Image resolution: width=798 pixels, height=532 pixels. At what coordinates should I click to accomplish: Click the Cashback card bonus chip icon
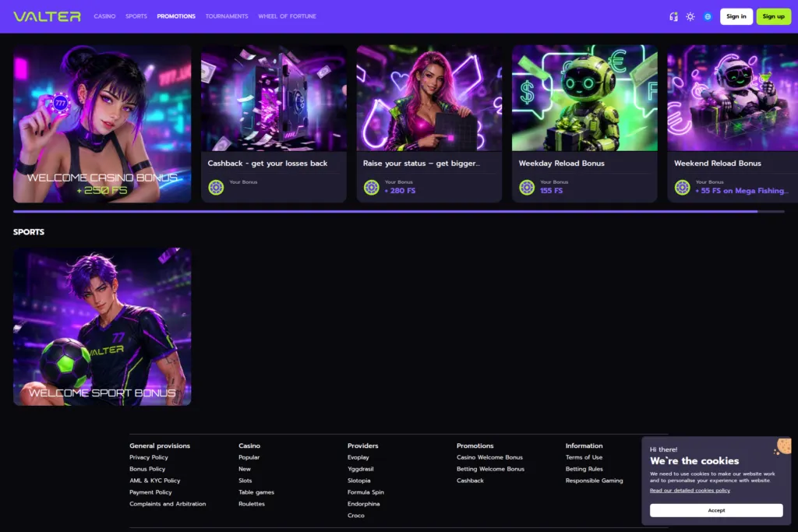(x=216, y=187)
